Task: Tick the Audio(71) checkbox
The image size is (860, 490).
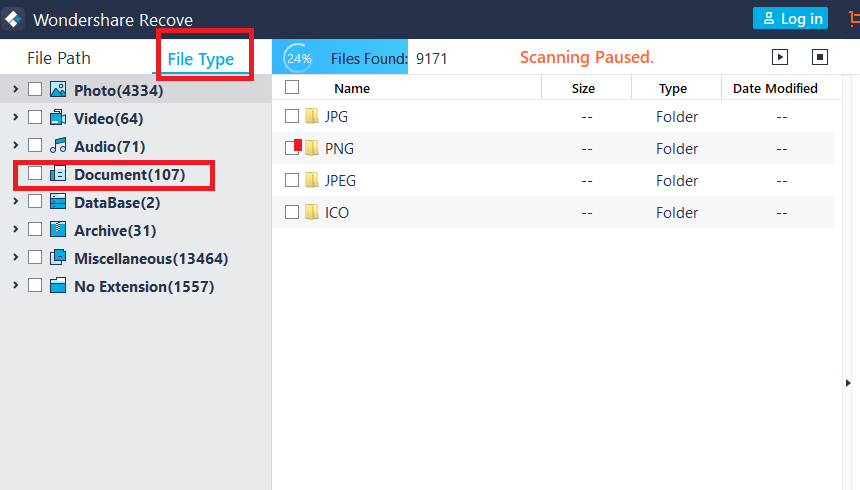Action: pyautogui.click(x=35, y=145)
